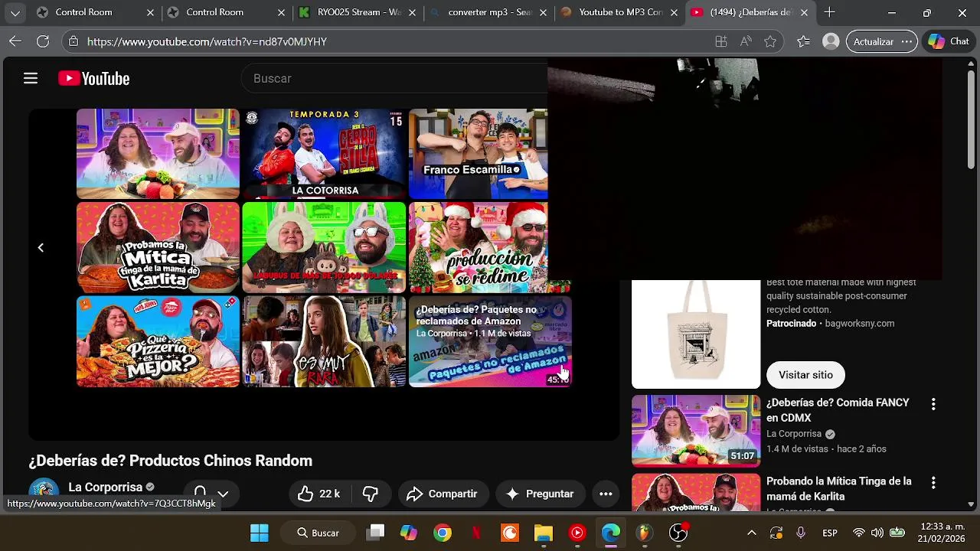Open a new browser tab
The image size is (980, 551).
click(x=829, y=12)
